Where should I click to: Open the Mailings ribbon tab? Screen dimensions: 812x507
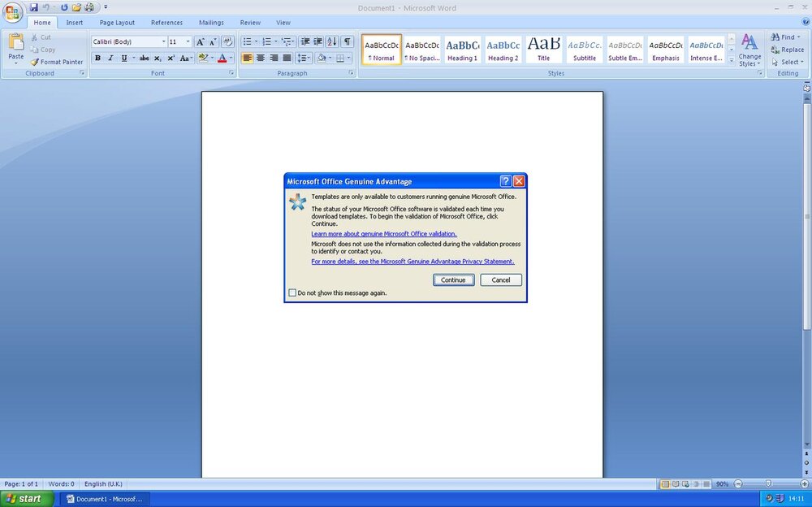tap(211, 23)
